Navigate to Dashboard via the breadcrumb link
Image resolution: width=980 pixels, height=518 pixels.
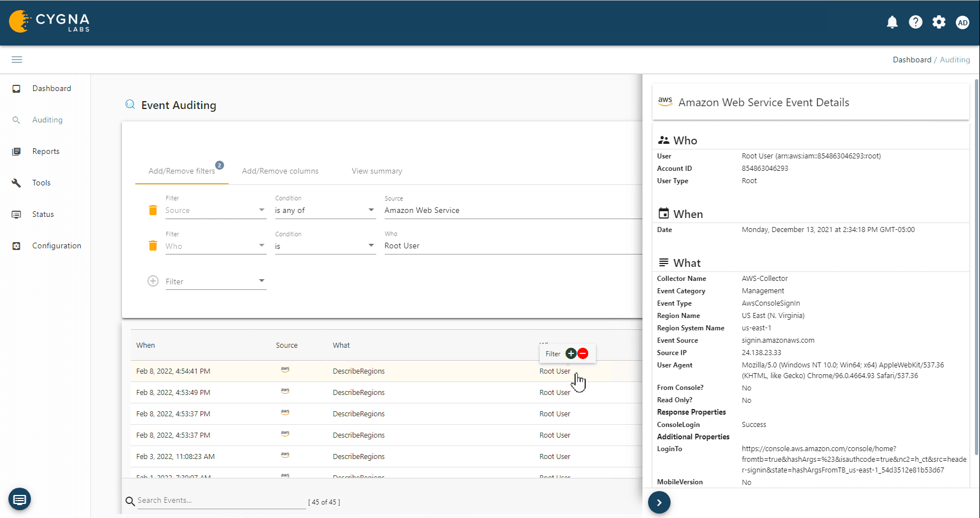click(911, 60)
